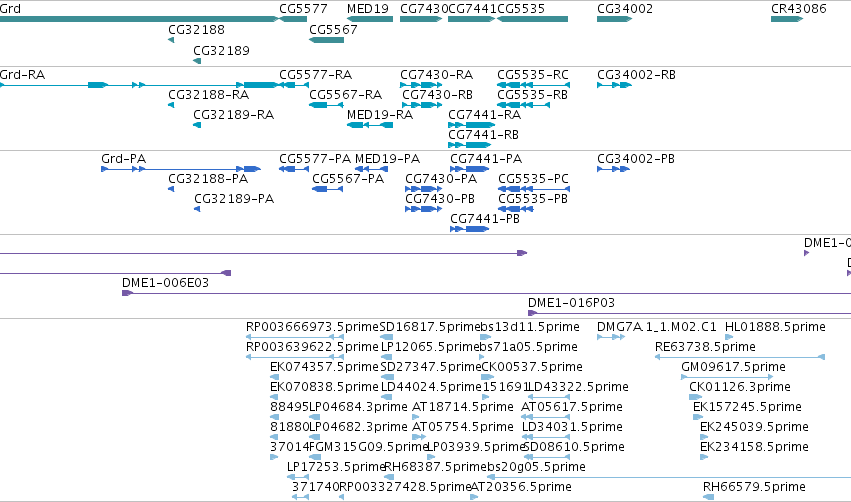Select the Grd gene bar
Viewport: 851px width, 502px height.
139,19
